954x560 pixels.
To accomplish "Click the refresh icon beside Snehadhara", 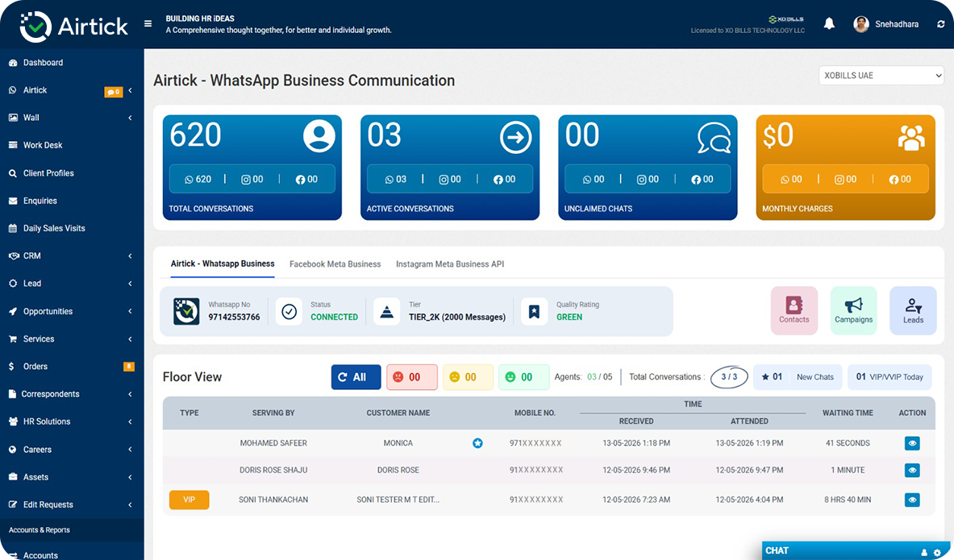I will point(940,24).
